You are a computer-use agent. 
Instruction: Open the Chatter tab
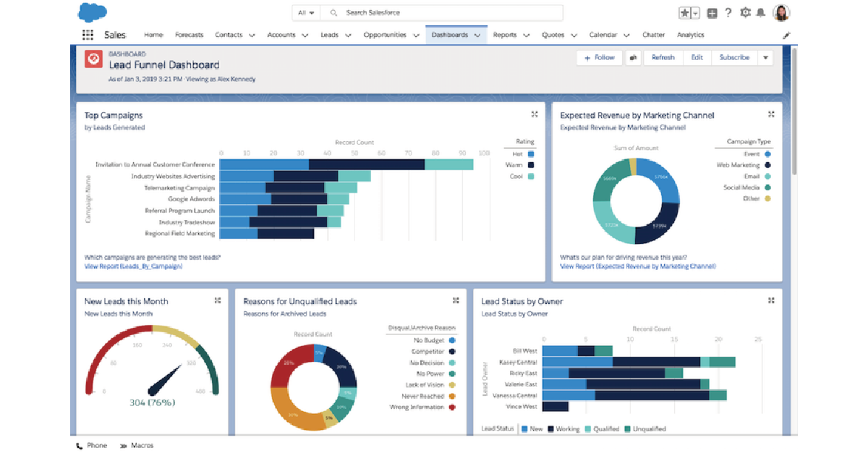coord(654,35)
